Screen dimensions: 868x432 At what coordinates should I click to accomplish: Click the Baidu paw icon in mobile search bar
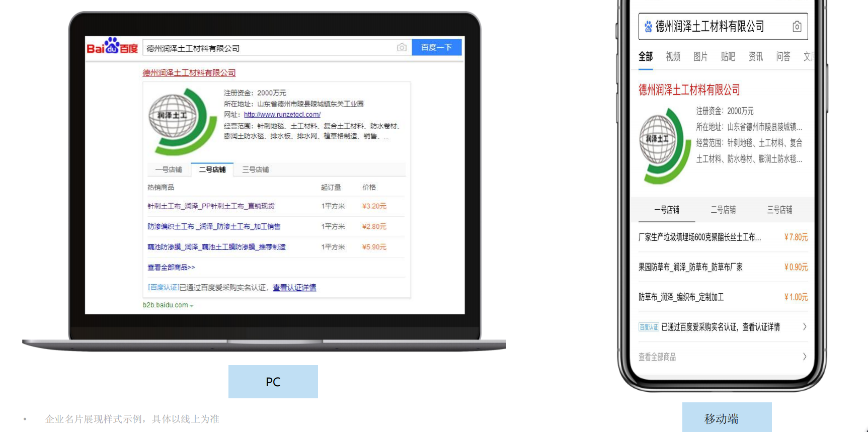pos(648,27)
